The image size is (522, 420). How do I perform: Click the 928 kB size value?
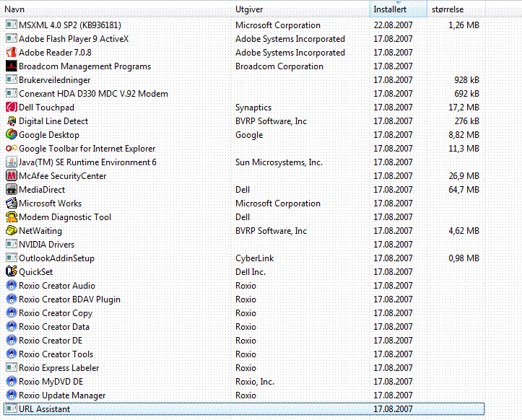pyautogui.click(x=466, y=80)
